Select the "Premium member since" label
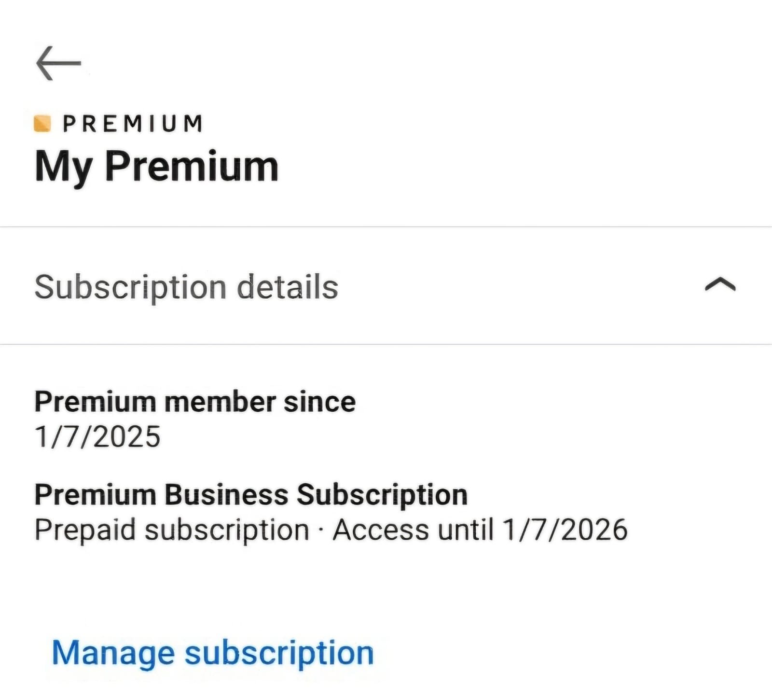Screen dimensions: 772x700 pos(195,402)
